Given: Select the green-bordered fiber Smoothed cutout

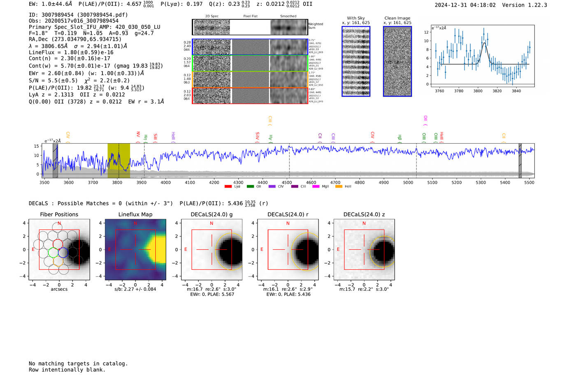Looking at the screenshot, I should [x=288, y=63].
